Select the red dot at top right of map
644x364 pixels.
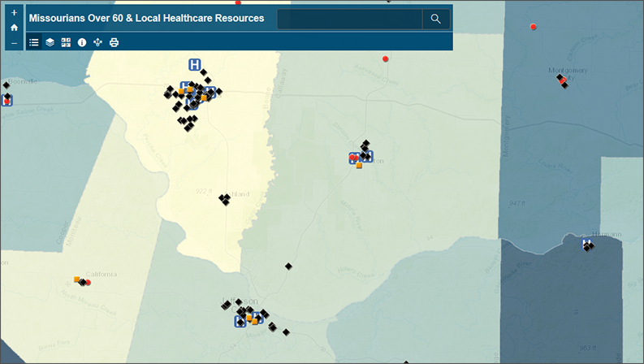[534, 27]
